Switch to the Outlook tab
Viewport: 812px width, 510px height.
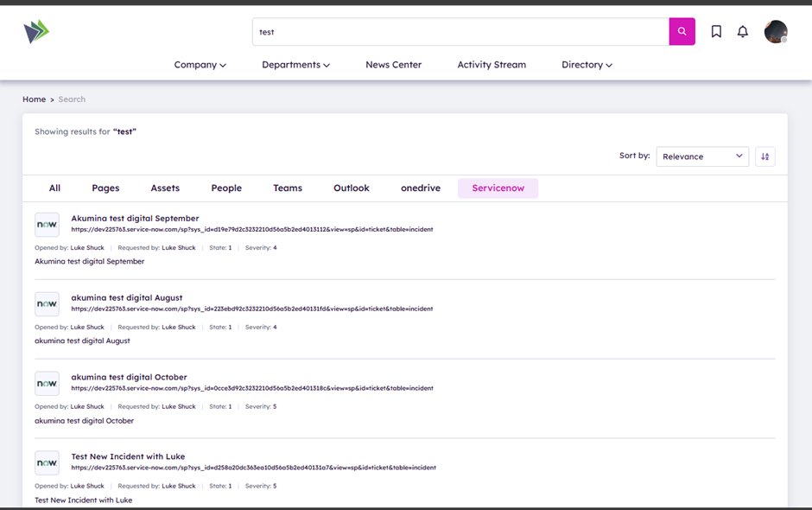[351, 188]
